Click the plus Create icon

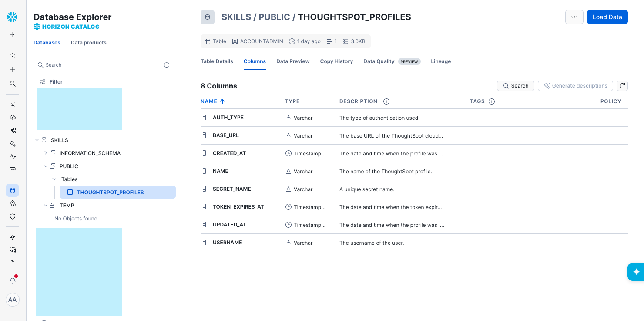pyautogui.click(x=13, y=70)
